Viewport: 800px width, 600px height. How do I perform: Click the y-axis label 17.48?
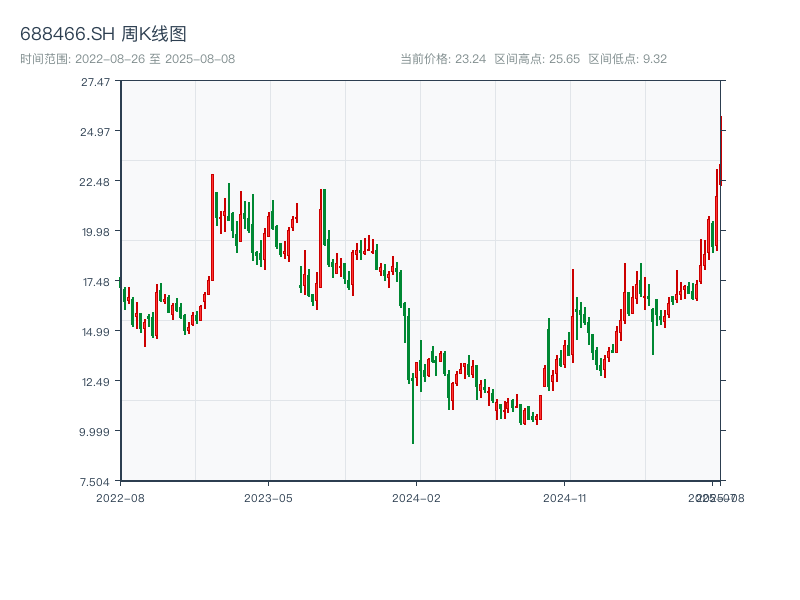(x=96, y=282)
